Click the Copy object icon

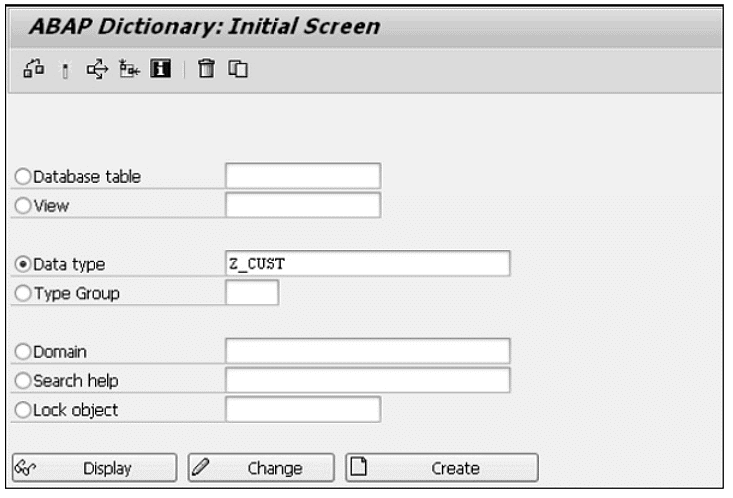(237, 70)
